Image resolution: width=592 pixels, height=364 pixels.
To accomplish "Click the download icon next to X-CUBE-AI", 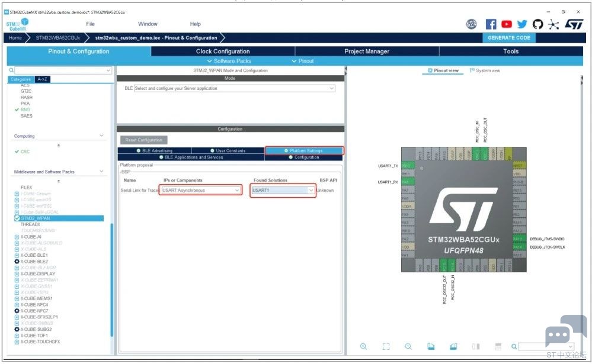I will [17, 237].
